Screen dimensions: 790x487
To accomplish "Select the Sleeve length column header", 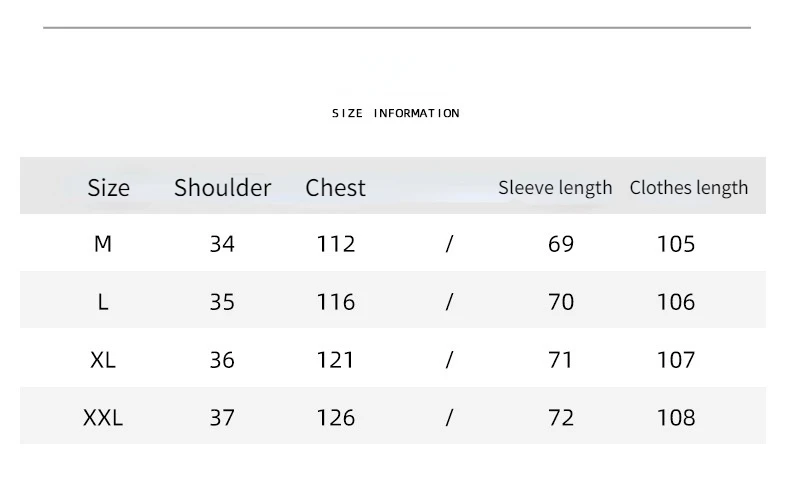I will [x=555, y=188].
